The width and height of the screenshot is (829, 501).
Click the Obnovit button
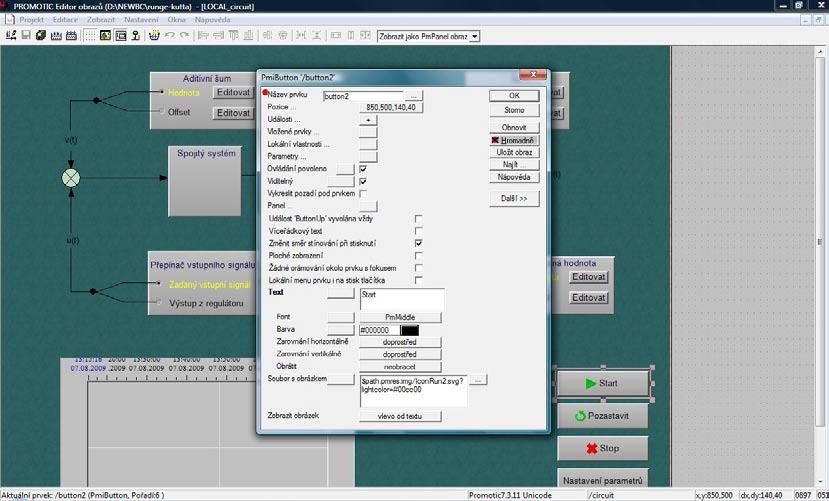pos(514,127)
